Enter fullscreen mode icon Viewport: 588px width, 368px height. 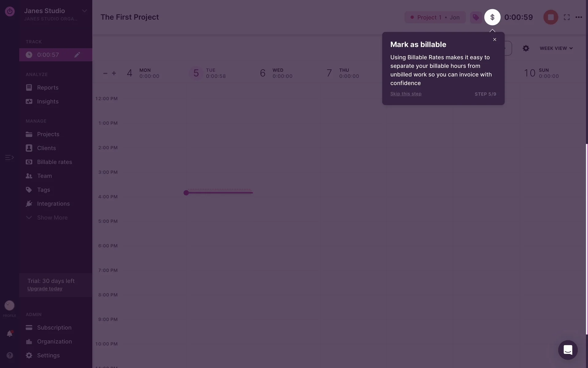click(x=567, y=17)
